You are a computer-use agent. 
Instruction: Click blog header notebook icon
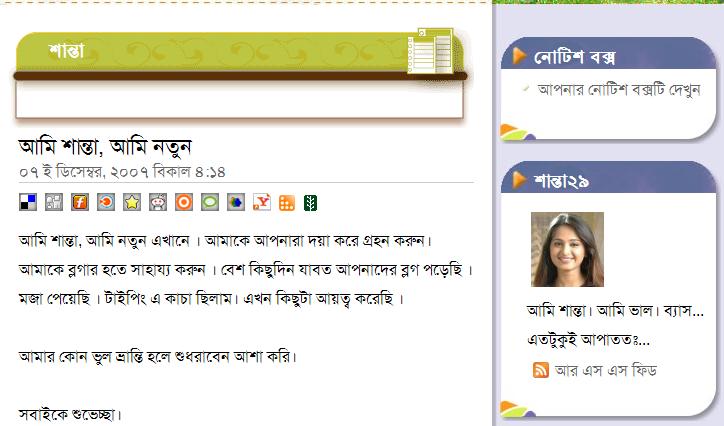coord(430,51)
